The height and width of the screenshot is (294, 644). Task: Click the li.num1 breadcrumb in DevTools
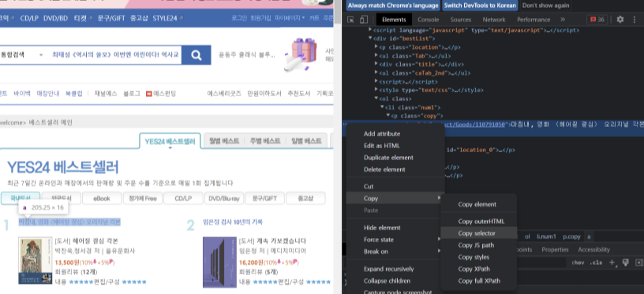(546, 236)
